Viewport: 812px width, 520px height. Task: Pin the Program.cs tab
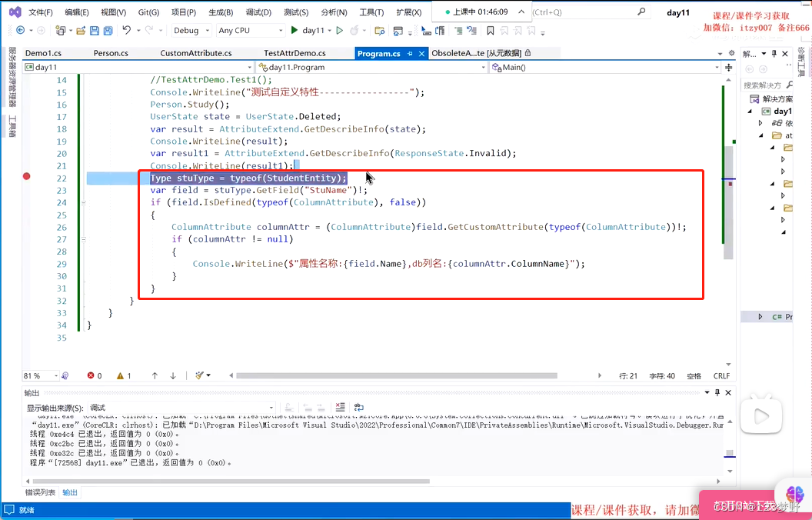tap(410, 53)
